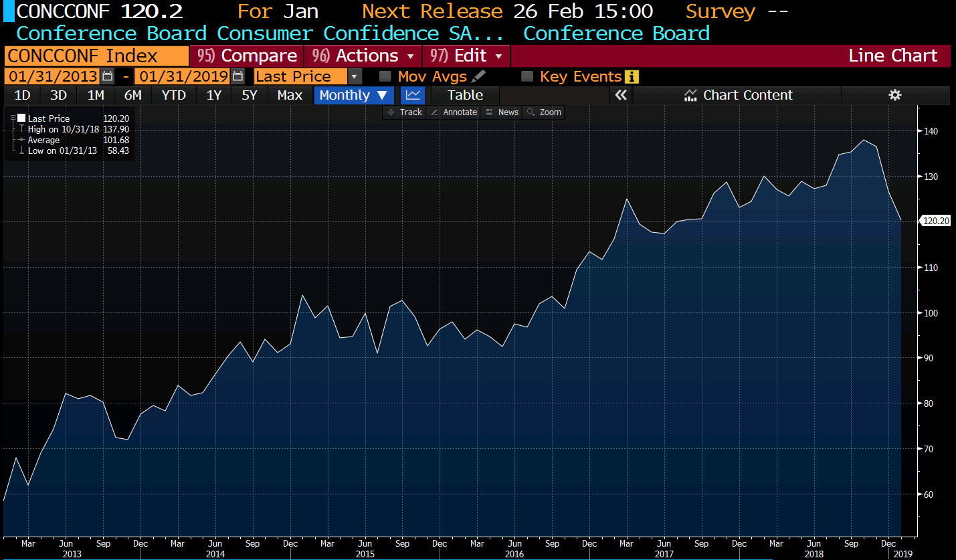Click the Next Release header text
The height and width of the screenshot is (560, 956).
click(432, 11)
